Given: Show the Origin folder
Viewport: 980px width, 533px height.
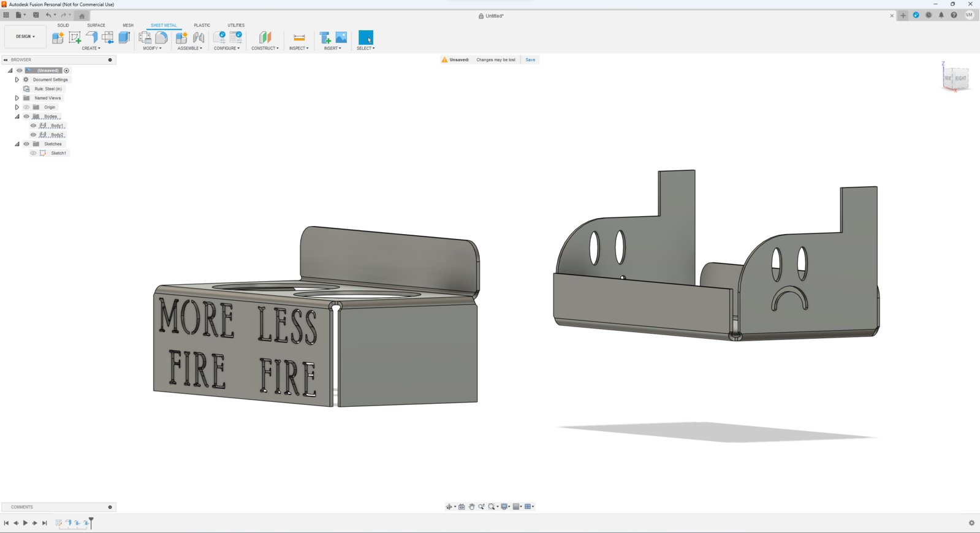Looking at the screenshot, I should (x=26, y=107).
